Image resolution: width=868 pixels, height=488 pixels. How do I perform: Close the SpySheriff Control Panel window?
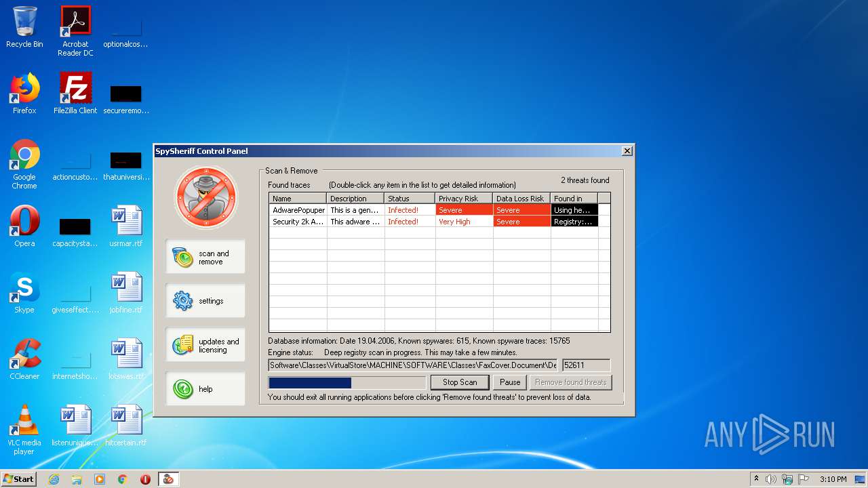click(x=627, y=151)
